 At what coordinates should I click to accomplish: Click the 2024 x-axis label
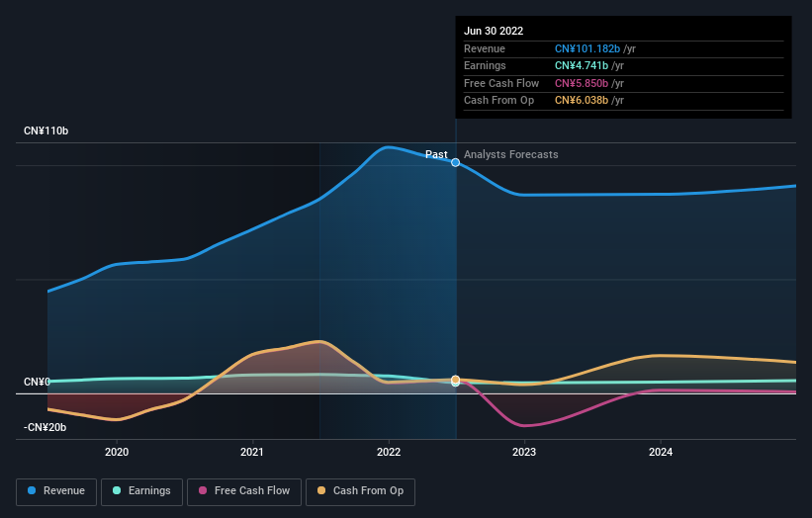661,452
